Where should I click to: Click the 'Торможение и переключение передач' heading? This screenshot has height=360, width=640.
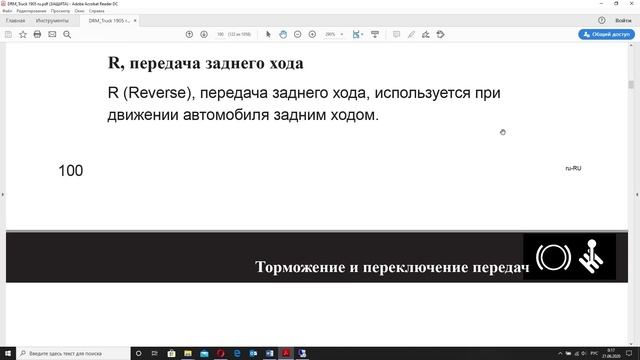(x=392, y=267)
